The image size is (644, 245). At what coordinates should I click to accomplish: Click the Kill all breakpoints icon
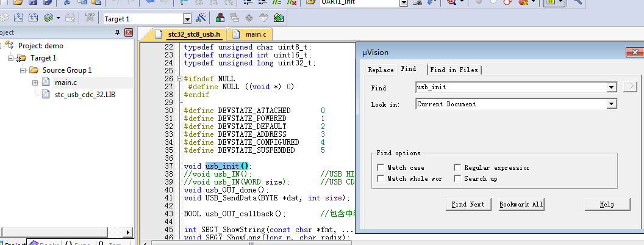(523, 2)
